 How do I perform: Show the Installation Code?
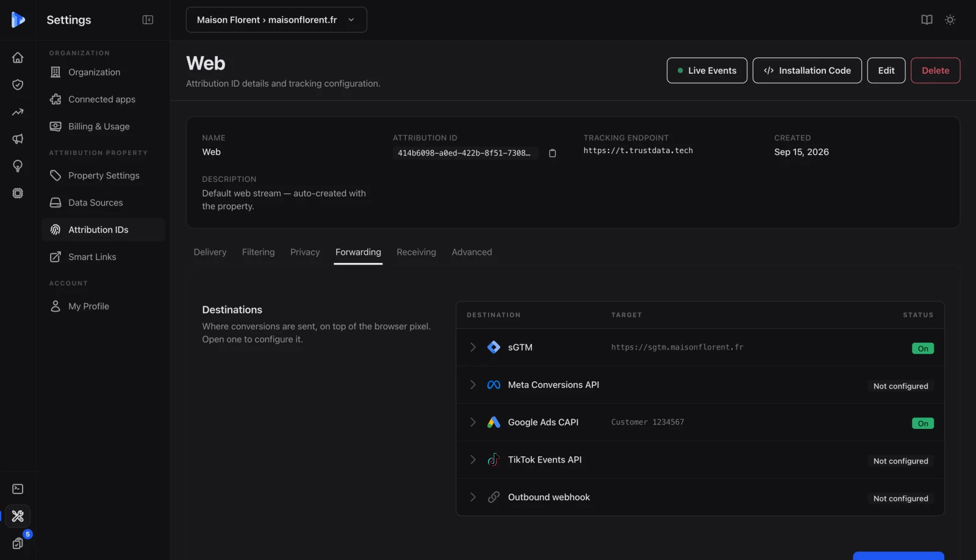pos(807,71)
